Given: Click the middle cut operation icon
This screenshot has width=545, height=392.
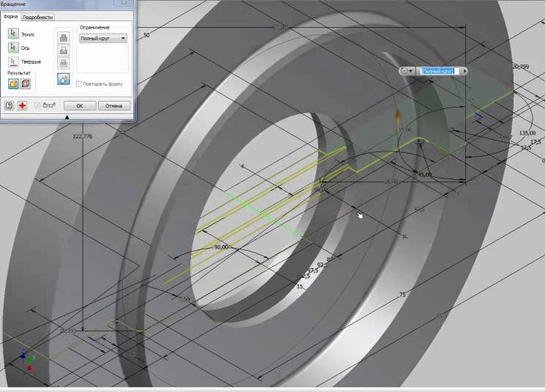Looking at the screenshot, I should [64, 50].
